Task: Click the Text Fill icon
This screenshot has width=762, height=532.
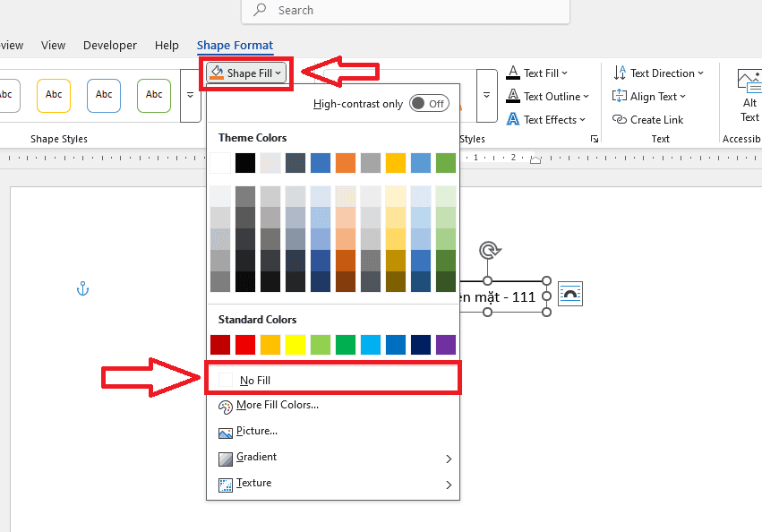Action: pyautogui.click(x=513, y=73)
